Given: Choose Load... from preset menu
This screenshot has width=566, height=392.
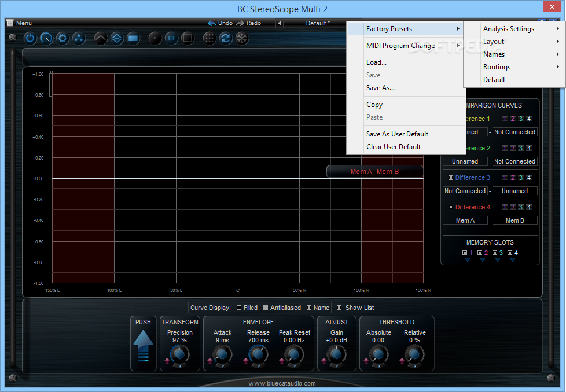Looking at the screenshot, I should [x=406, y=62].
